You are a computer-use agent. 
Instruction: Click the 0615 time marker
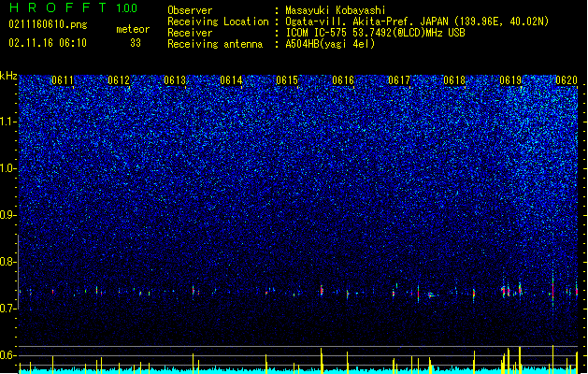[287, 80]
